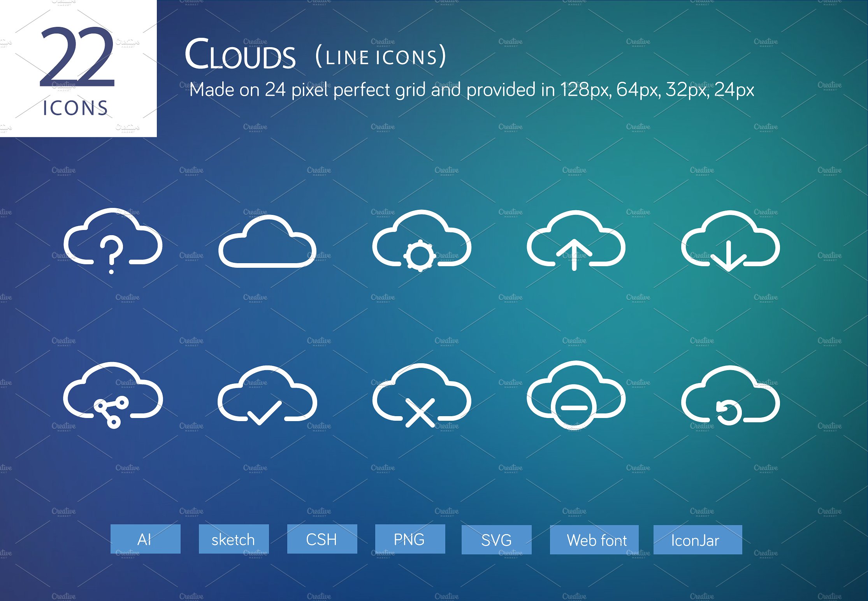Click the cloud question mark icon
This screenshot has width=868, height=601.
tap(113, 241)
